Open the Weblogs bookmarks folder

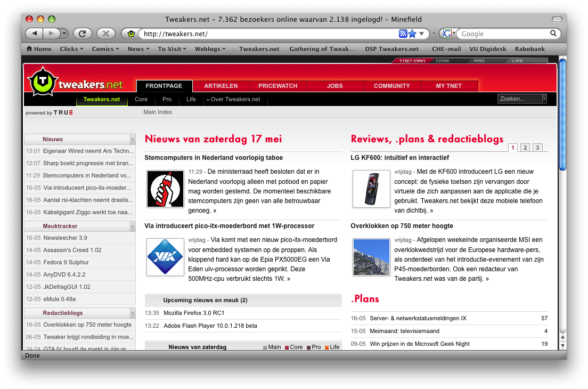210,49
